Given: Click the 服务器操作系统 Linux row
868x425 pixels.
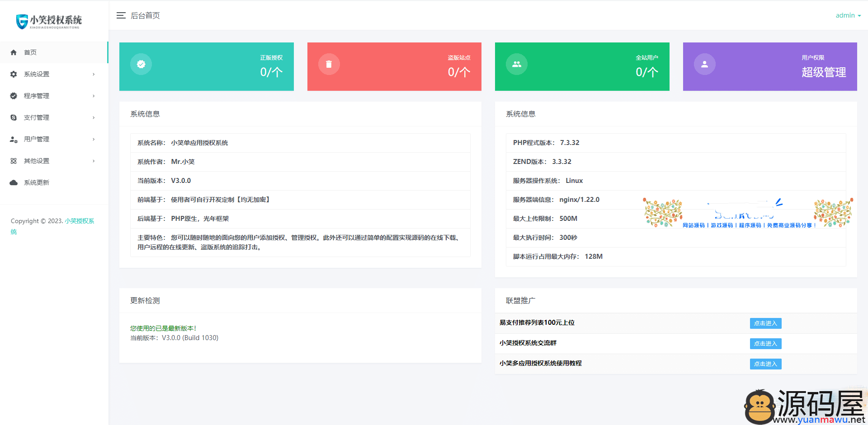Looking at the screenshot, I should click(676, 181).
